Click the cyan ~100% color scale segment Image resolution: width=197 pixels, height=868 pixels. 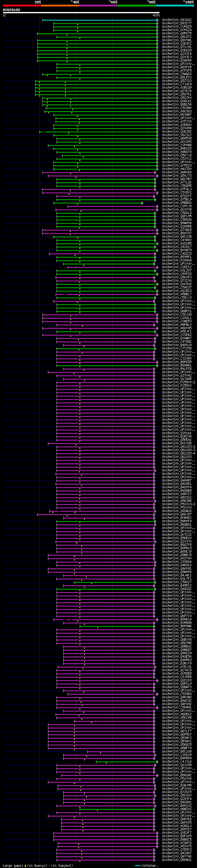click(x=175, y=6)
